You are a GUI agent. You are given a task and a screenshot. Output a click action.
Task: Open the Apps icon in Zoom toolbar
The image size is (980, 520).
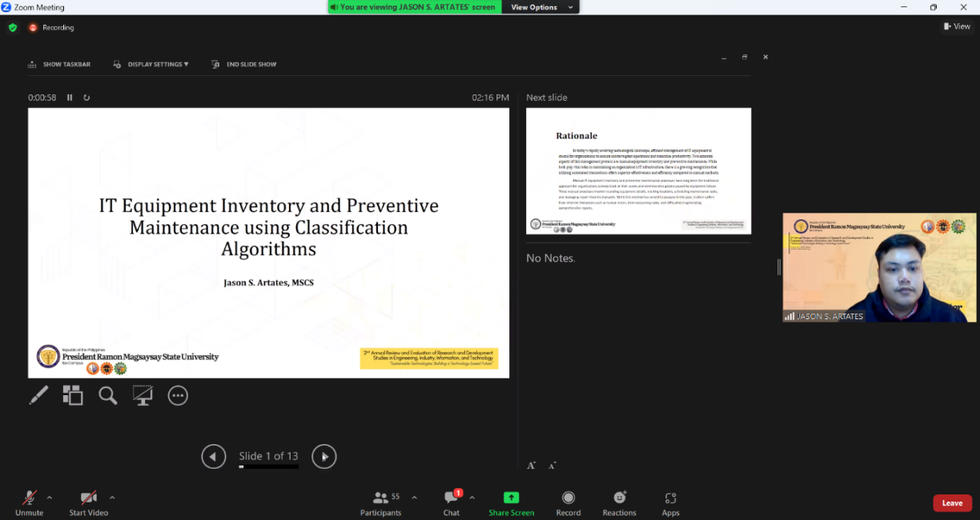[x=670, y=502]
